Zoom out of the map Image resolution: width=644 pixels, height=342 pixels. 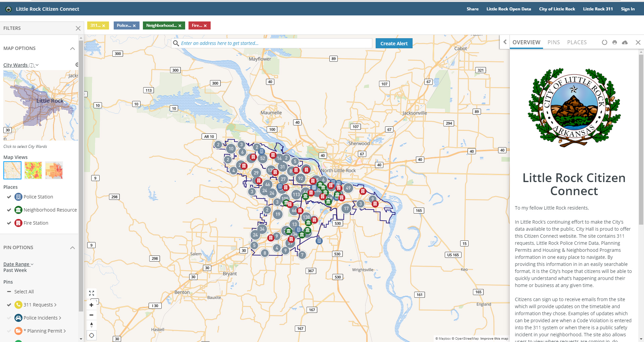coord(92,315)
